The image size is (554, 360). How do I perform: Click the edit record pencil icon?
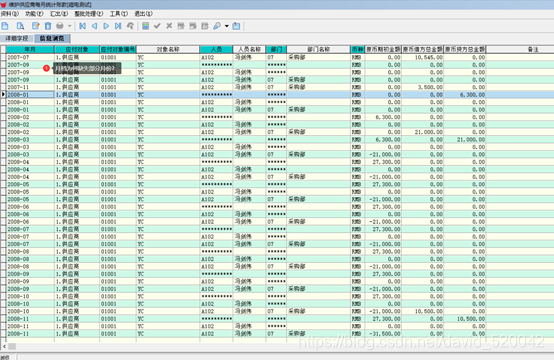click(x=36, y=26)
